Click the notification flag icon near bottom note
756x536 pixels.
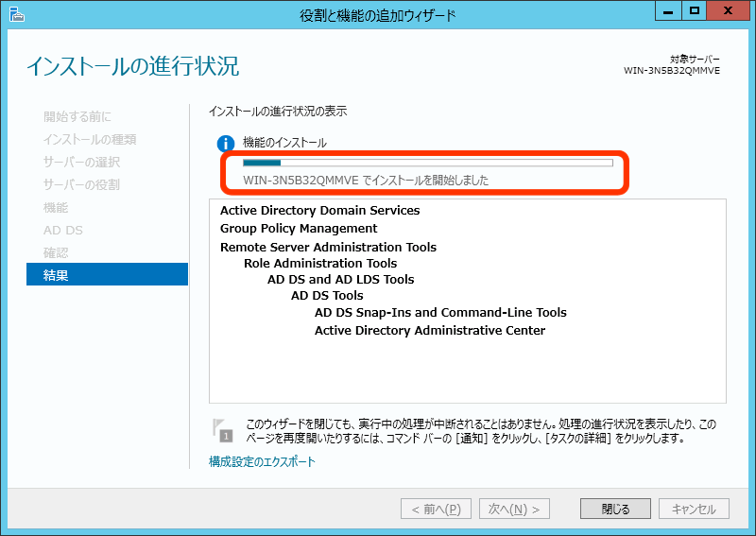pos(223,430)
